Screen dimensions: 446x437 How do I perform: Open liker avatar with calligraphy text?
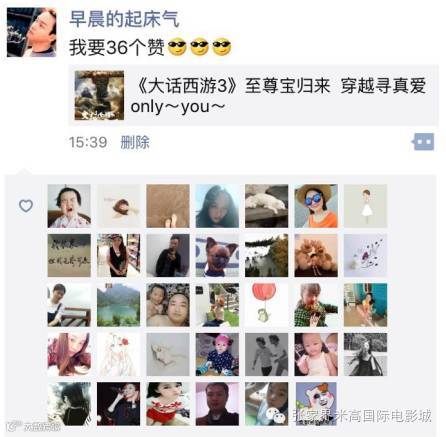[69, 255]
